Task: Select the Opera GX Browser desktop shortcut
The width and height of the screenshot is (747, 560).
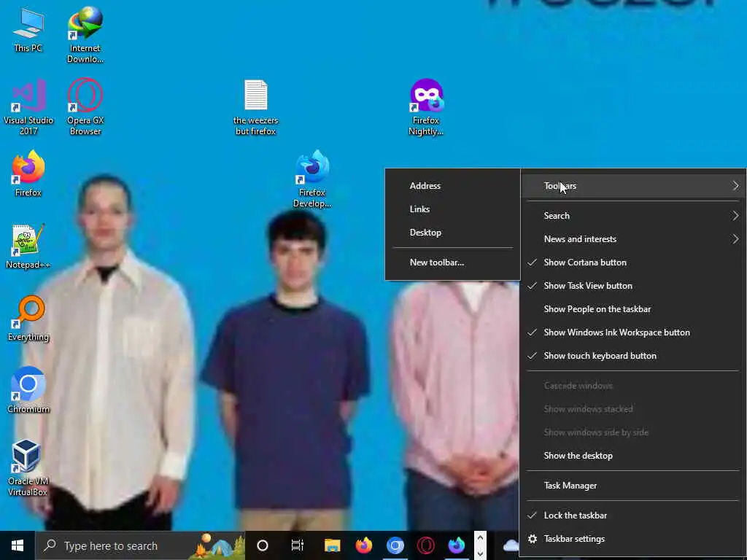Action: coord(85,107)
